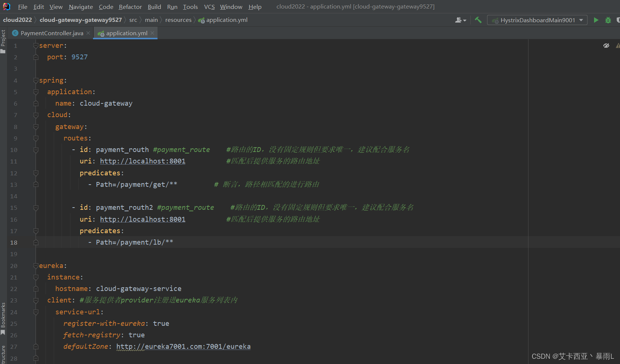
Task: Click 'Path=/payment/get/**' predicate text
Action: click(136, 185)
